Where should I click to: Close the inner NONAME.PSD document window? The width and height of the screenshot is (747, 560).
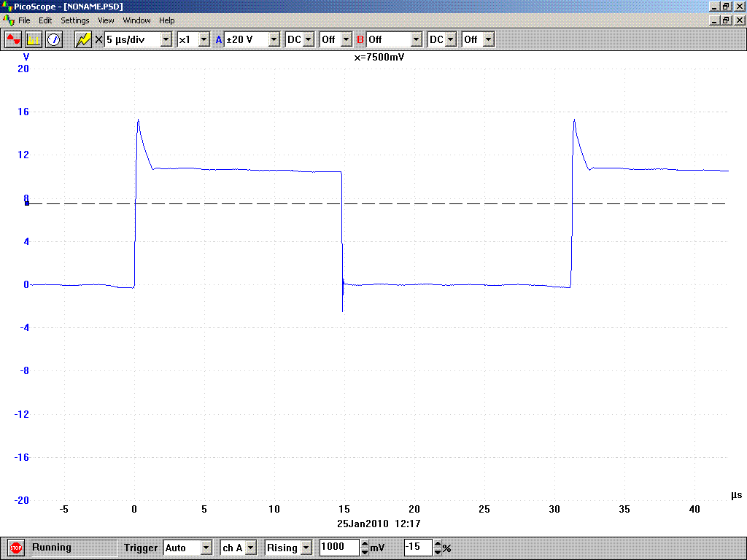(x=740, y=20)
